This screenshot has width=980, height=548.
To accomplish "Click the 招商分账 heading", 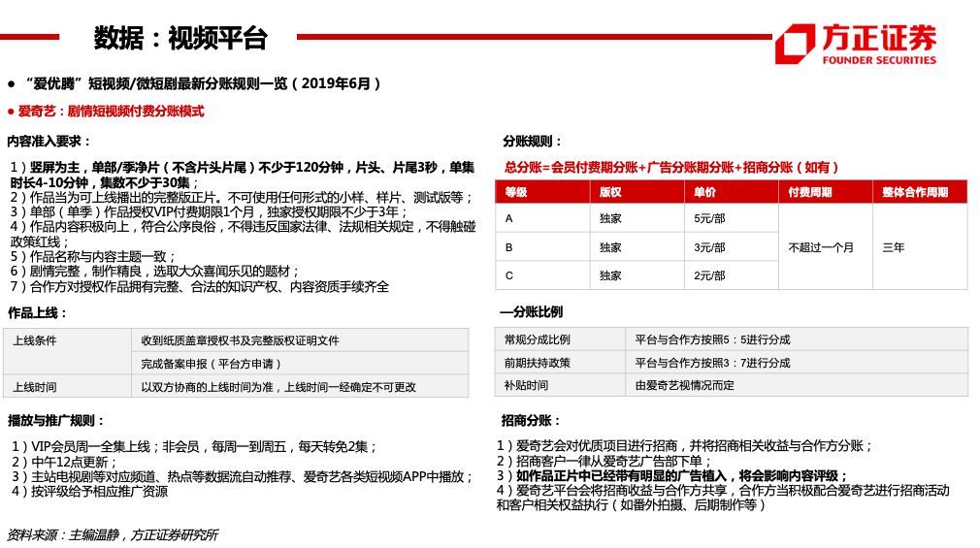I will pyautogui.click(x=531, y=421).
